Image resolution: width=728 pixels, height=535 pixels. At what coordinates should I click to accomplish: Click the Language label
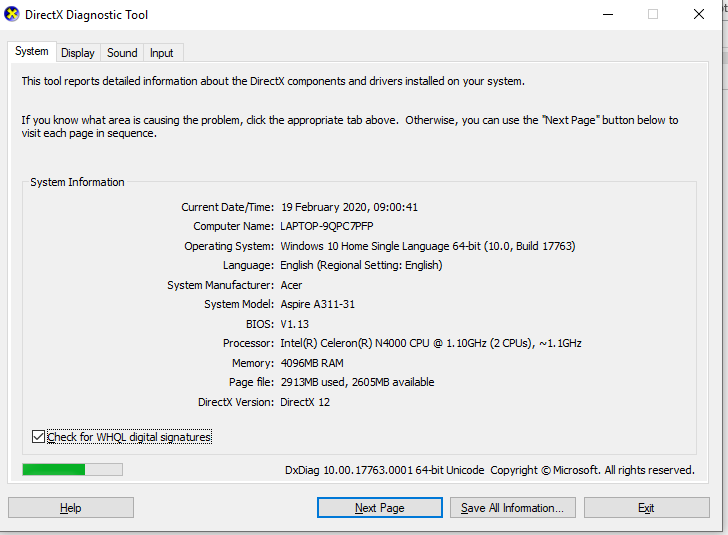click(x=248, y=265)
